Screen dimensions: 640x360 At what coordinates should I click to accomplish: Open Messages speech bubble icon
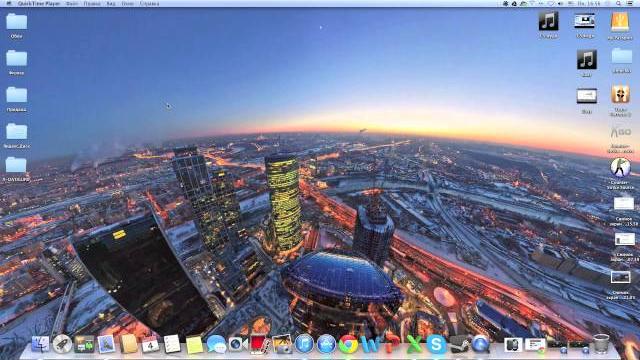(216, 344)
